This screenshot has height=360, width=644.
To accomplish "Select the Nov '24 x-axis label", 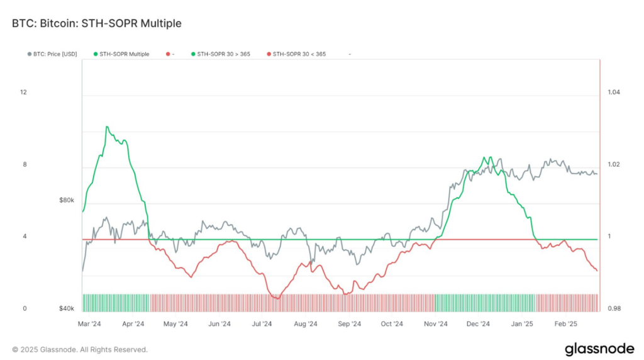I will click(x=435, y=324).
